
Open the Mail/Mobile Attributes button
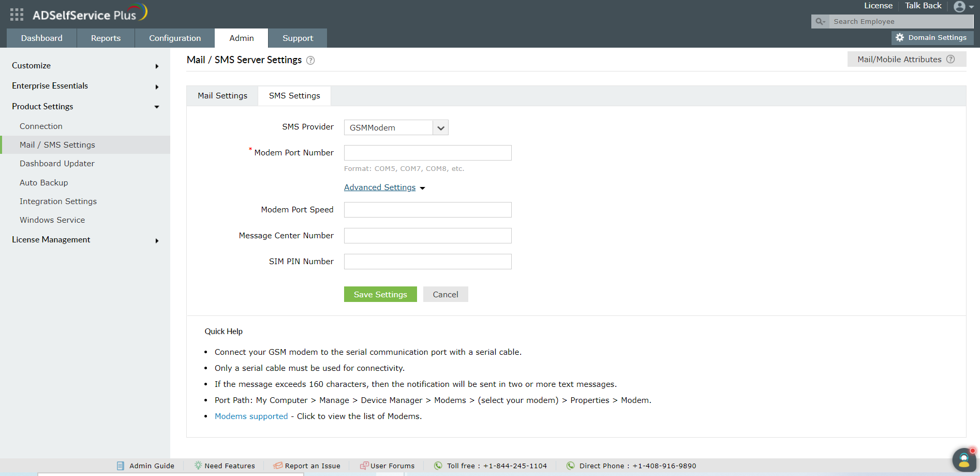[x=907, y=59]
